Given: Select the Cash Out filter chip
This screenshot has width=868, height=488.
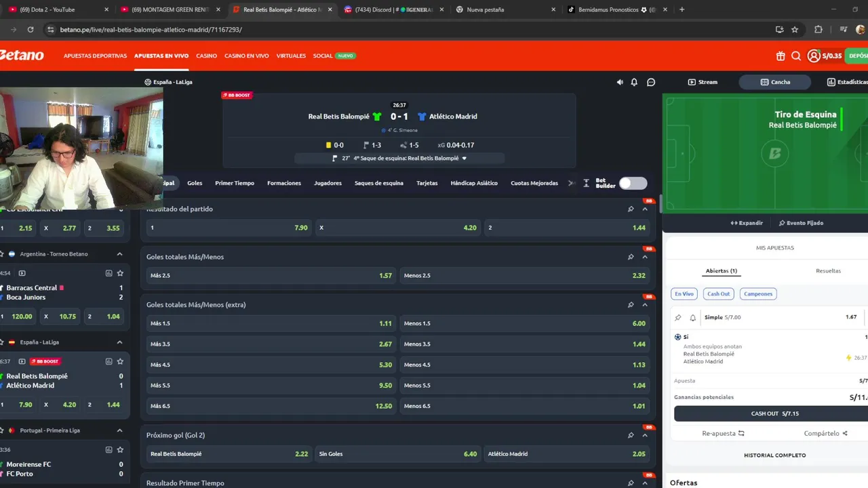Looking at the screenshot, I should coord(718,293).
